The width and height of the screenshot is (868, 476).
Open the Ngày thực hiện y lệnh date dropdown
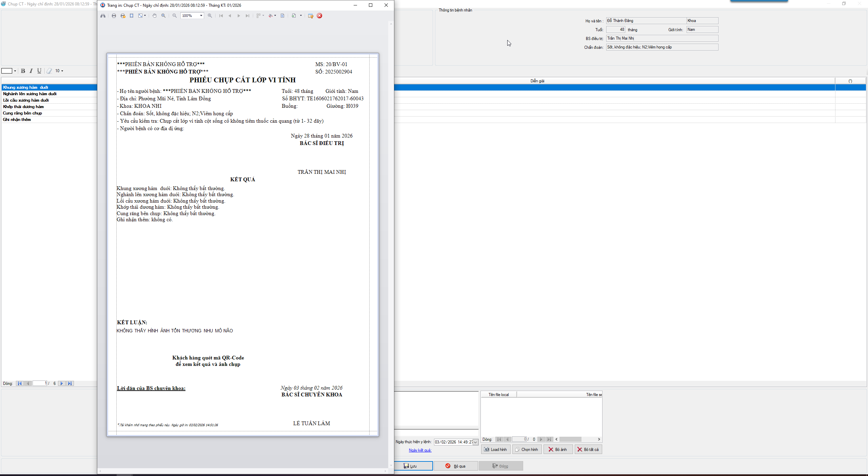click(x=475, y=442)
